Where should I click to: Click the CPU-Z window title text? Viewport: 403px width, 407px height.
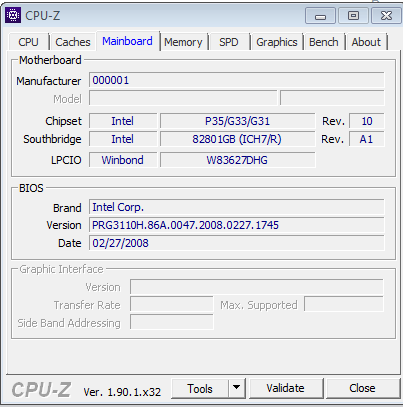tap(43, 16)
